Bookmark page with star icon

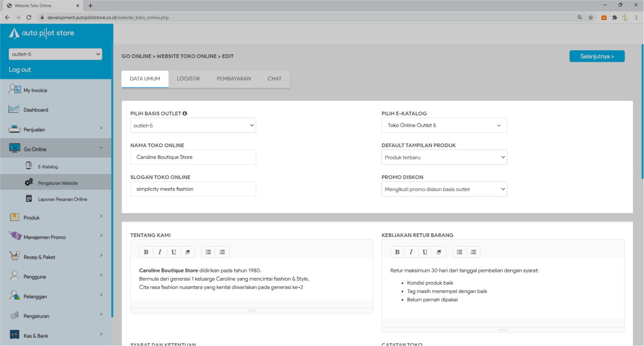tap(591, 17)
